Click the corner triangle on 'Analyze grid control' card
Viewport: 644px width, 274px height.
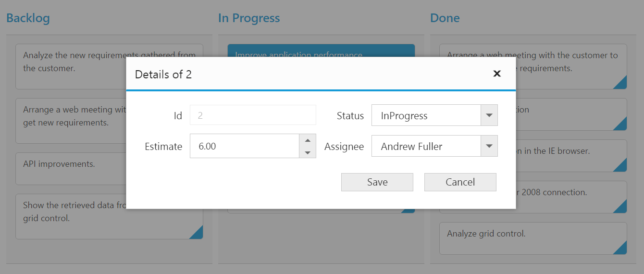coord(620,248)
